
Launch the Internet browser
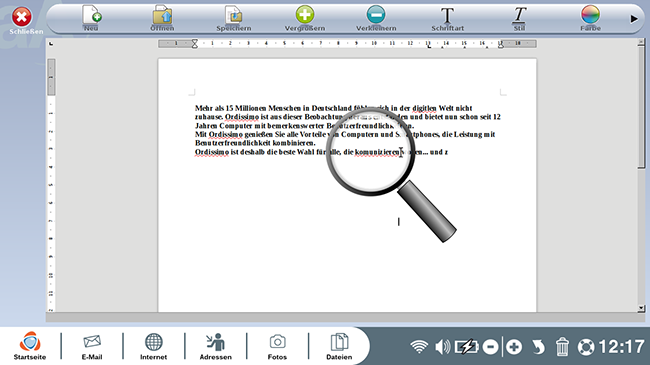(x=153, y=346)
